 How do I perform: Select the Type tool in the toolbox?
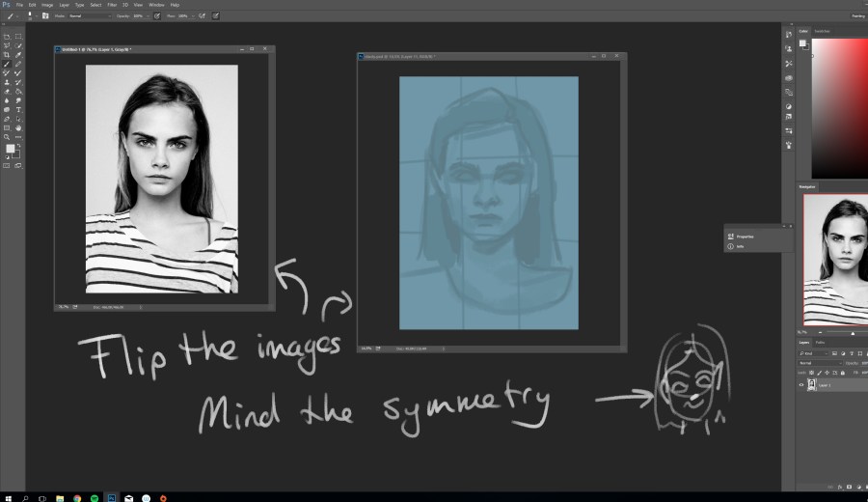click(18, 109)
